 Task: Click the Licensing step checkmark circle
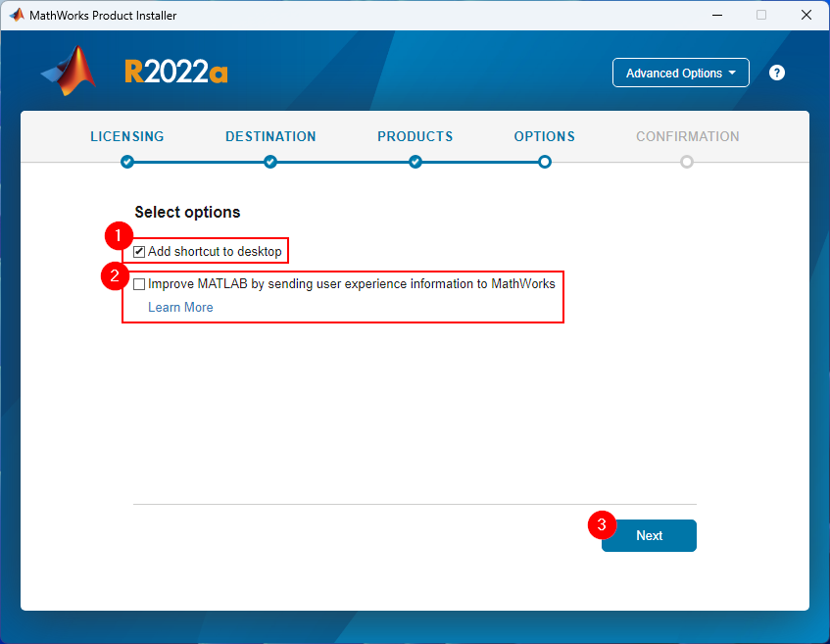(x=127, y=162)
